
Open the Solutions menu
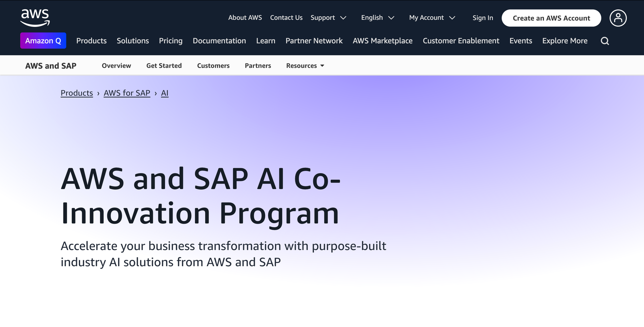click(x=132, y=41)
